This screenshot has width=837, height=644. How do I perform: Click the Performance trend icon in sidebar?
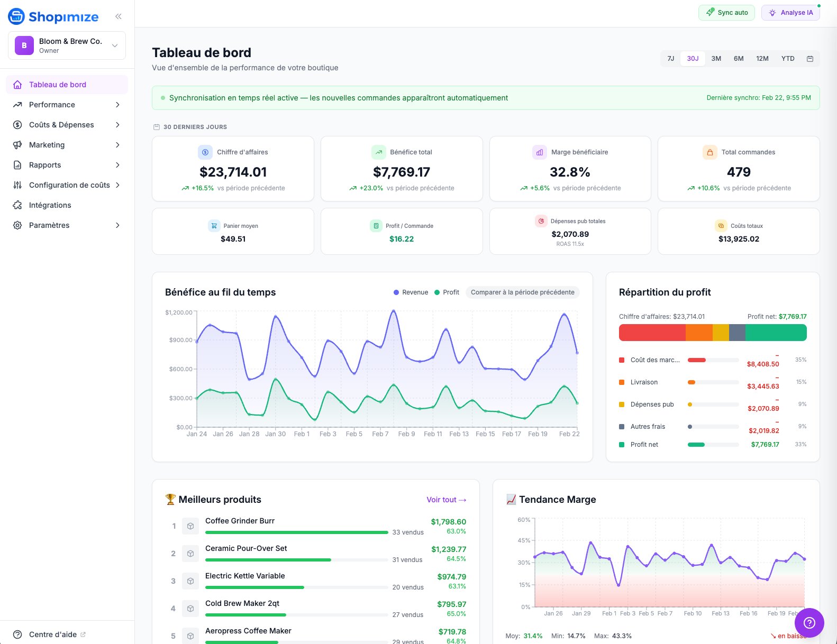(x=17, y=105)
